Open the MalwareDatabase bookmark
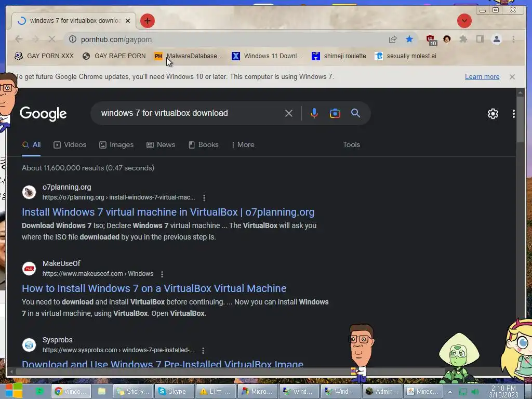Image resolution: width=532 pixels, height=399 pixels. pyautogui.click(x=189, y=56)
